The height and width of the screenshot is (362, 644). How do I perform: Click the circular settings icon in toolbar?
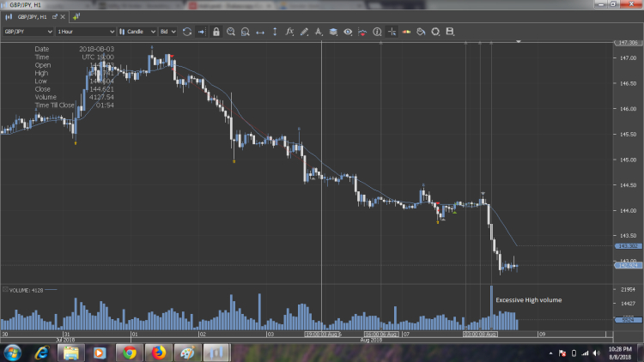(435, 32)
